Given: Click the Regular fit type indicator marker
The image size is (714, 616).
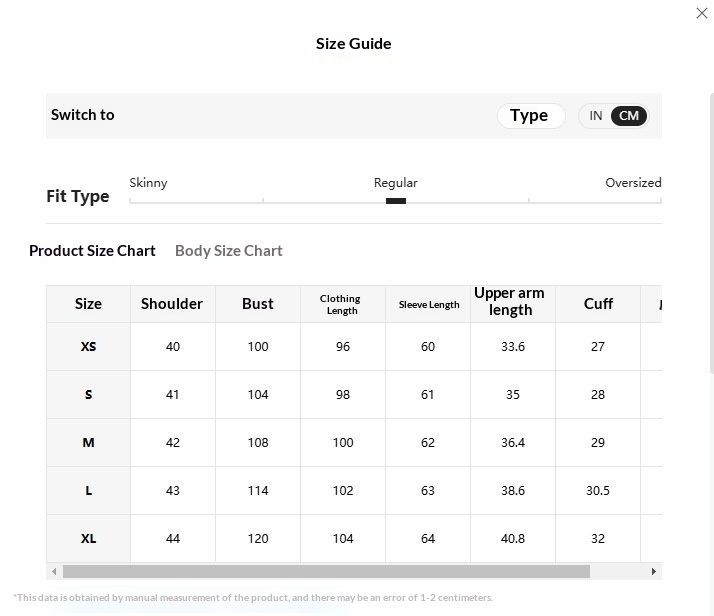Looking at the screenshot, I should [396, 201].
